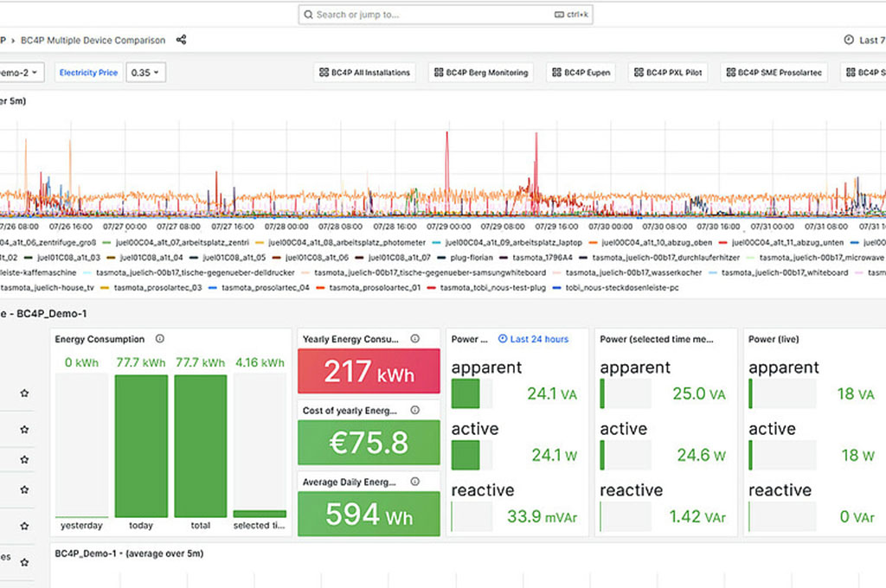Viewport: 886px width, 588px height.
Task: Open info icon on Energy Consumption panel
Action: [160, 338]
